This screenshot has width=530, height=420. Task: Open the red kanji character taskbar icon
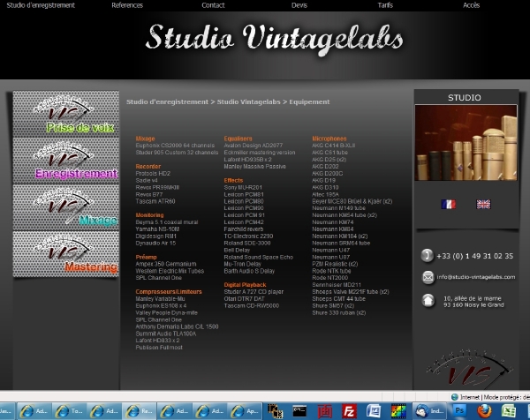[324, 411]
